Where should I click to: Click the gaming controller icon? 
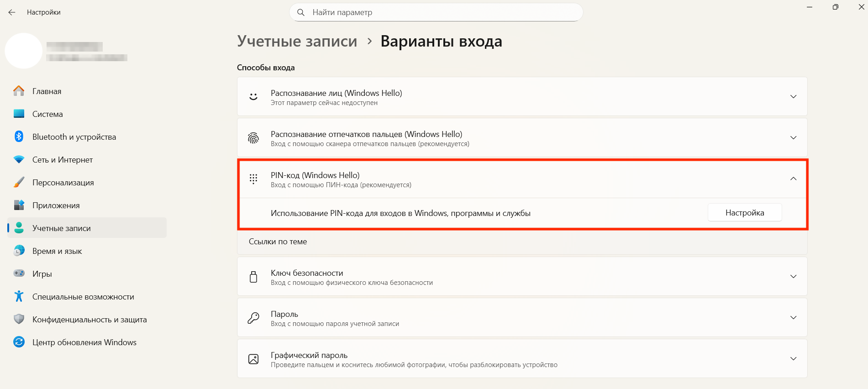click(19, 273)
